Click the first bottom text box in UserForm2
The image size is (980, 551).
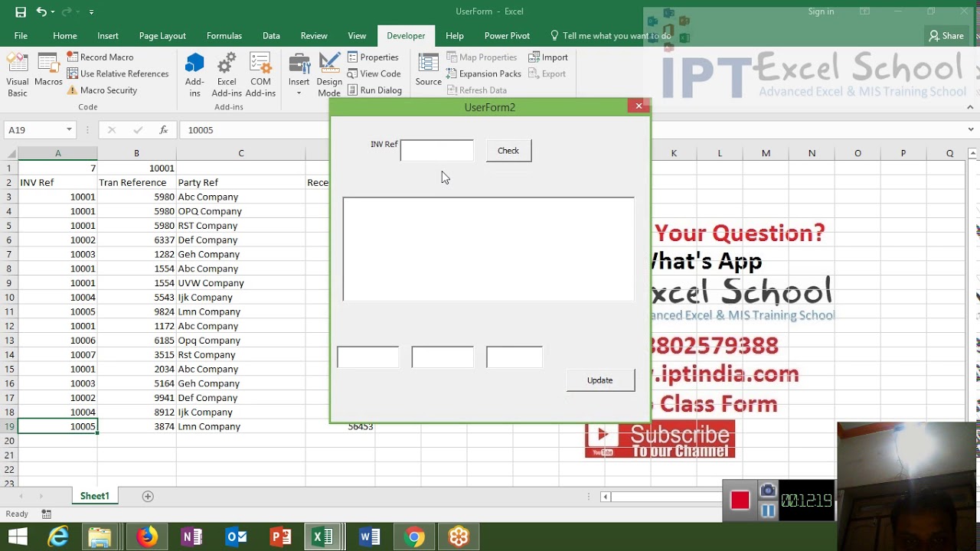[368, 357]
